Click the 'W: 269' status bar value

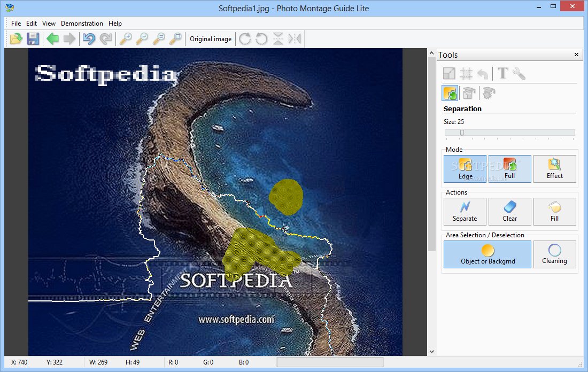pos(98,362)
